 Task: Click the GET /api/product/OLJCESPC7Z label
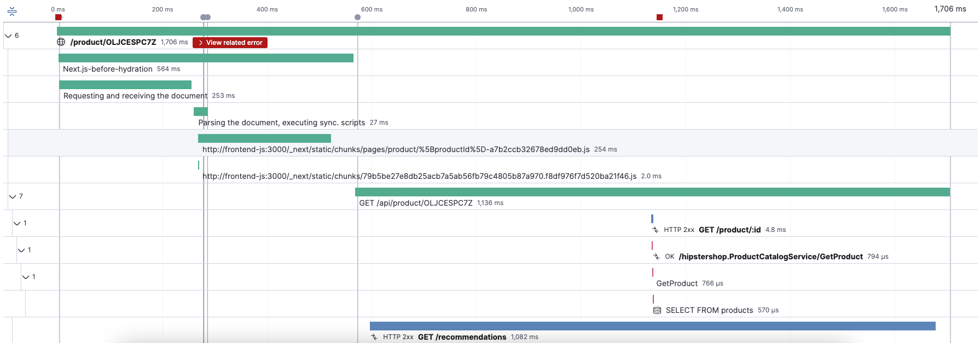click(x=416, y=203)
